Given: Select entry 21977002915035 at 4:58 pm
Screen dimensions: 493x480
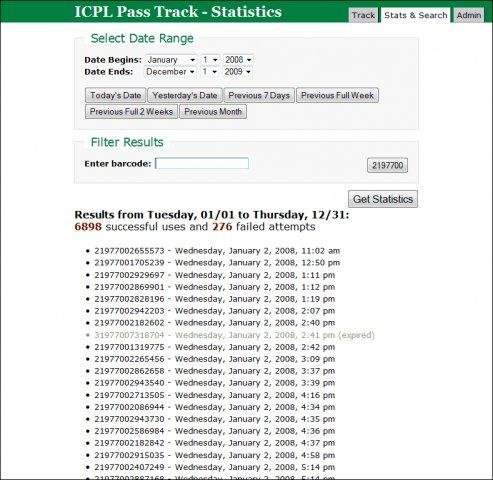Looking at the screenshot, I should (x=215, y=455).
